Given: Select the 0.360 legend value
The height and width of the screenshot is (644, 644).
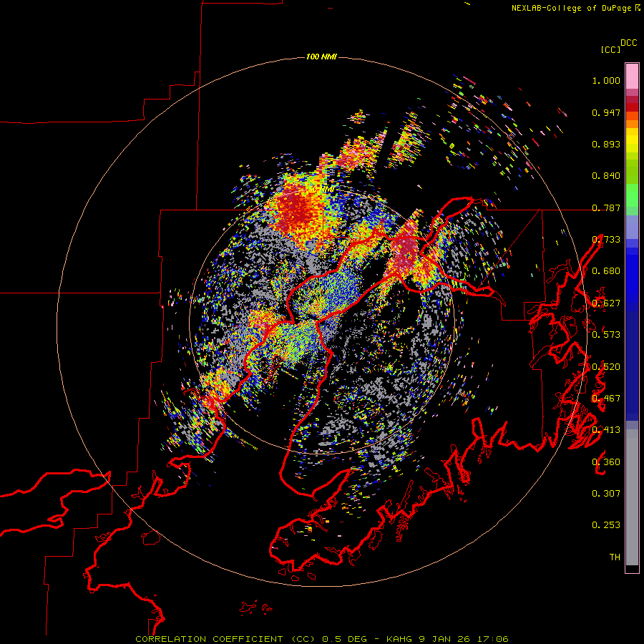Looking at the screenshot, I should pyautogui.click(x=606, y=462).
